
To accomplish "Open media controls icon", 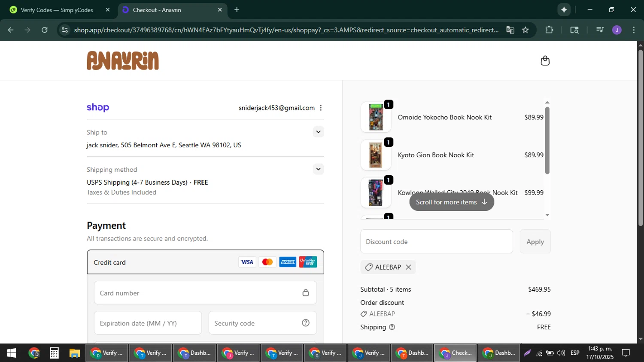I will click(600, 30).
